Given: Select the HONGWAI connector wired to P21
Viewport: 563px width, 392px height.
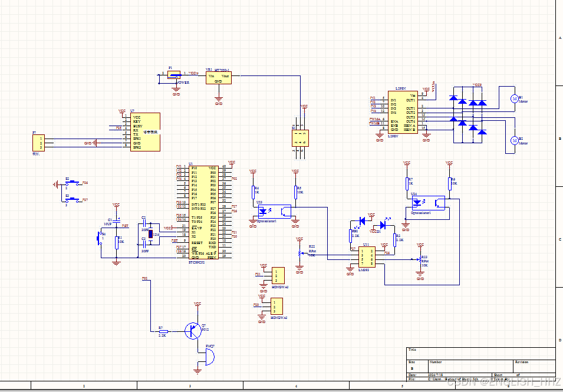Looking at the screenshot, I should pyautogui.click(x=278, y=276).
